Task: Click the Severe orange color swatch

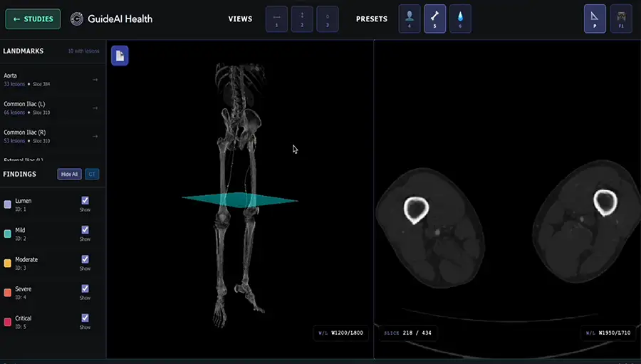Action: 7,293
